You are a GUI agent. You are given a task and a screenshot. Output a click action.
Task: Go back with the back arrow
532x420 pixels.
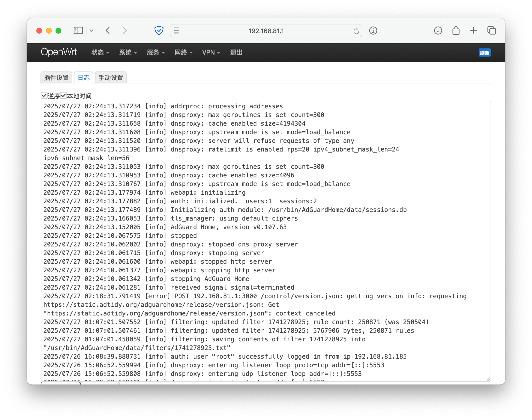click(x=108, y=30)
